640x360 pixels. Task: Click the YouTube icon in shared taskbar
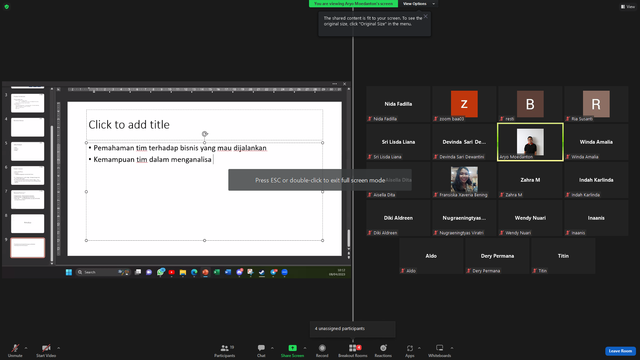pyautogui.click(x=171, y=272)
